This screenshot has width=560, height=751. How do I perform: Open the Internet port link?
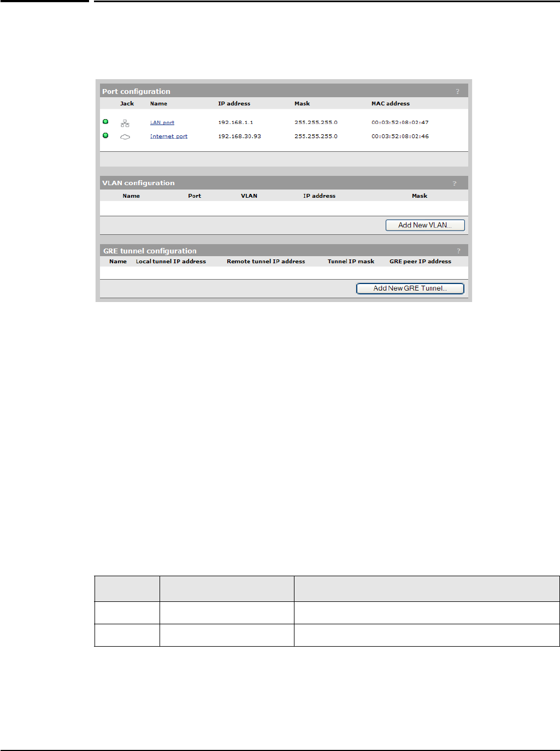169,136
